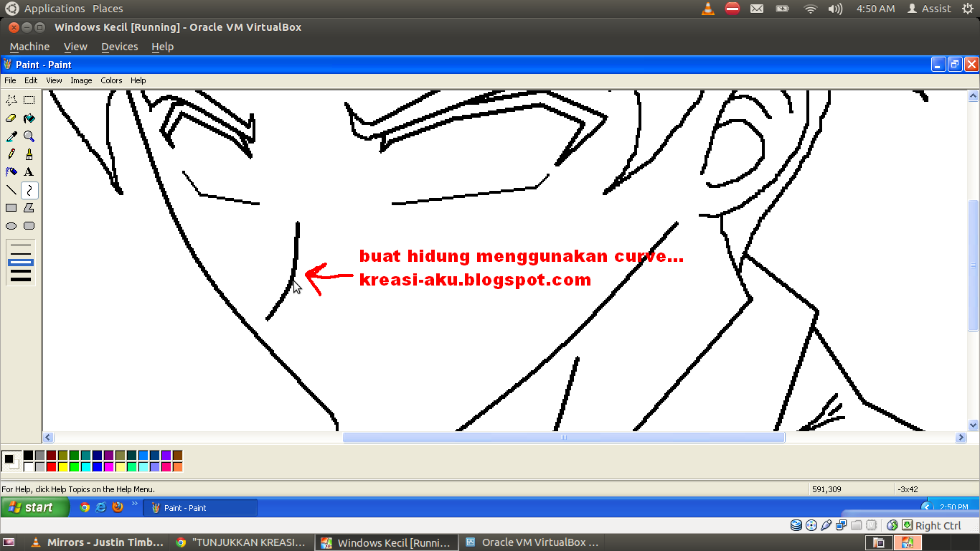Pick the orange color swatch

tap(177, 467)
